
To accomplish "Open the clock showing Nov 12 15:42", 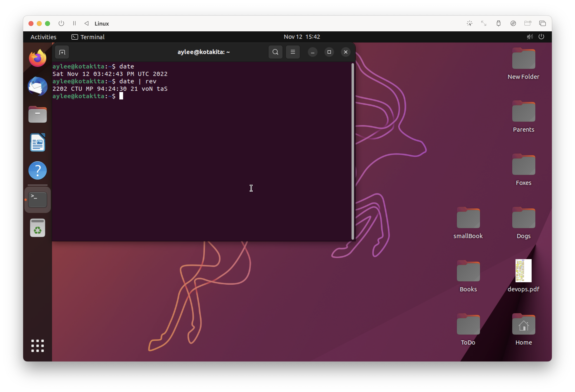I will tap(302, 37).
